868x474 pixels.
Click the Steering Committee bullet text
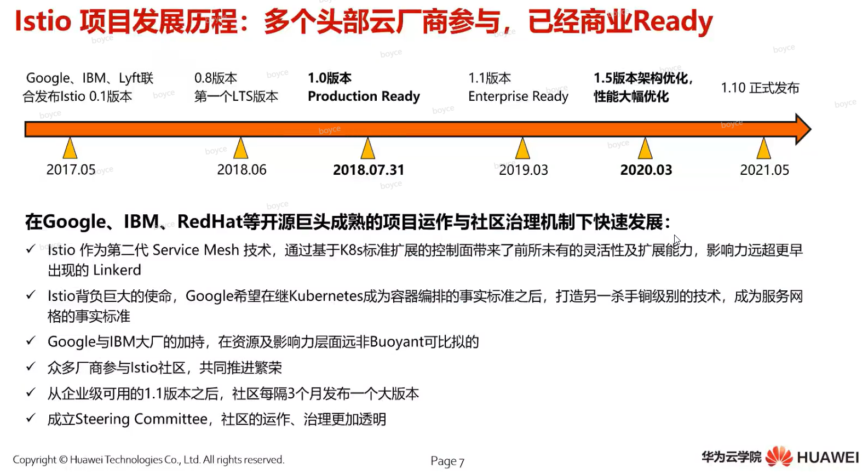pyautogui.click(x=216, y=419)
